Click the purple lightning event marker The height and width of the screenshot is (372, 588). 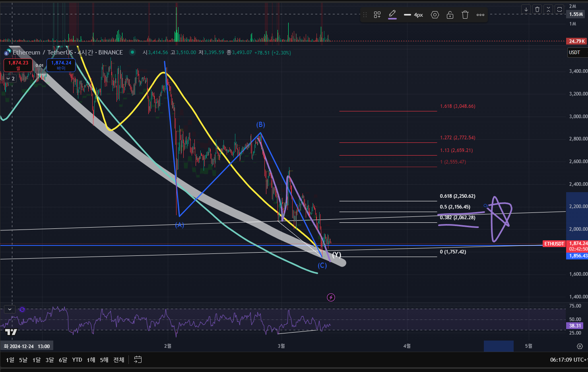click(331, 297)
